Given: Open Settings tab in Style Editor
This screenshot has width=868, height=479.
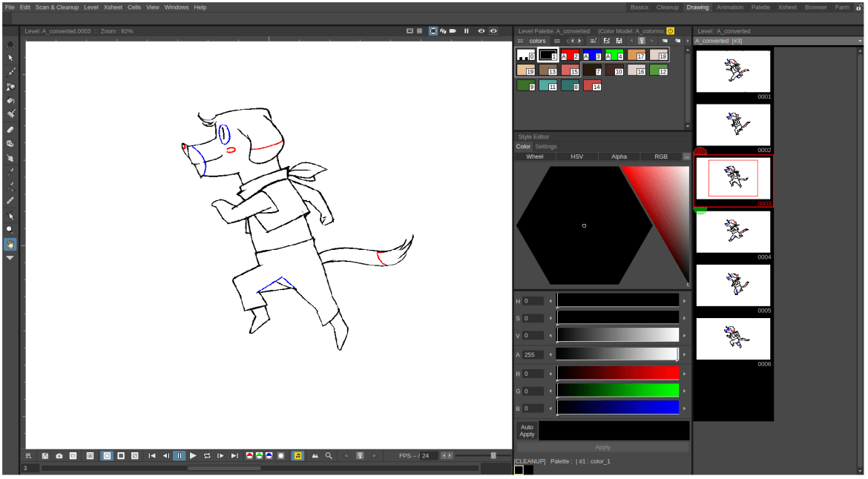Looking at the screenshot, I should (546, 147).
